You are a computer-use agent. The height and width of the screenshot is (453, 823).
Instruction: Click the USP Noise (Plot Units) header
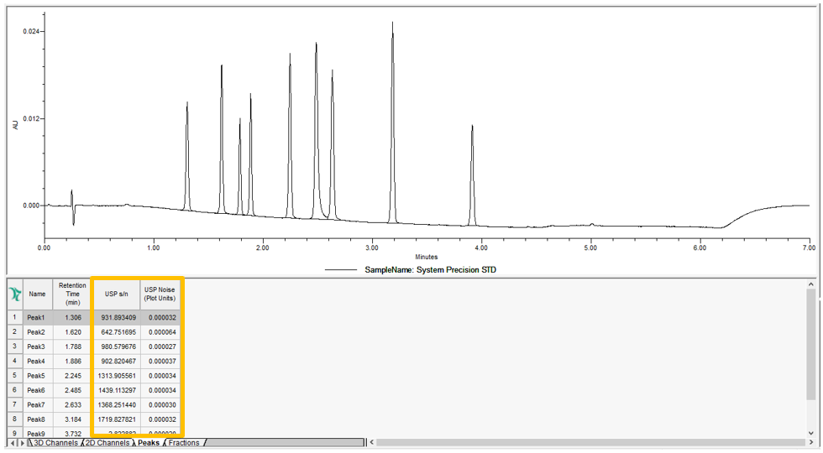coord(160,294)
